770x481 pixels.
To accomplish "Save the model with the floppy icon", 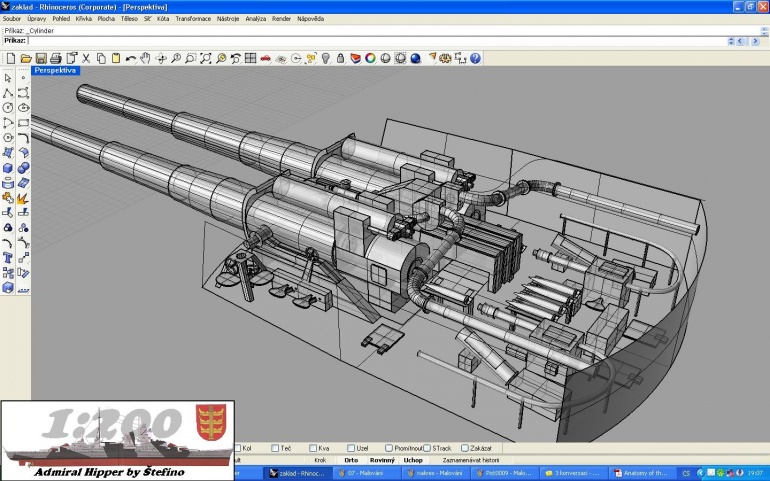I will (x=41, y=58).
